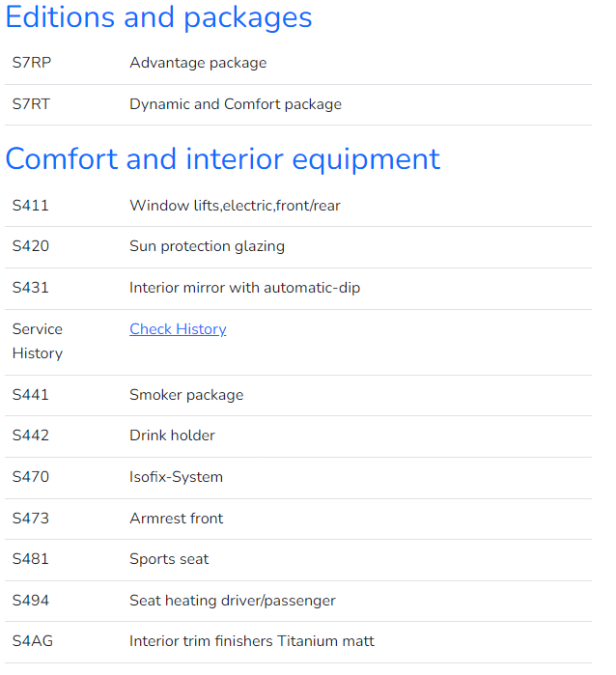This screenshot has height=675, width=616.
Task: Click 'Drink holder' description
Action: coord(172,436)
